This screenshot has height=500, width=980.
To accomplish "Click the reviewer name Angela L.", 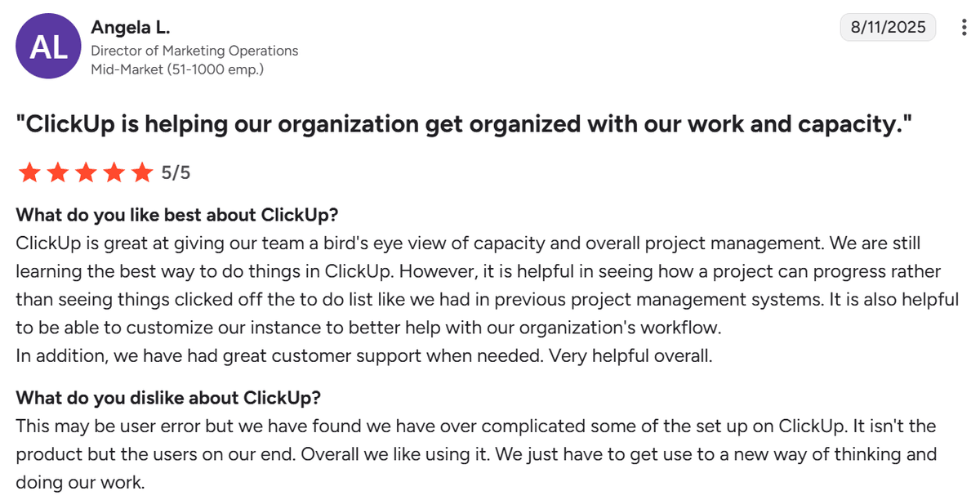I will point(131,28).
